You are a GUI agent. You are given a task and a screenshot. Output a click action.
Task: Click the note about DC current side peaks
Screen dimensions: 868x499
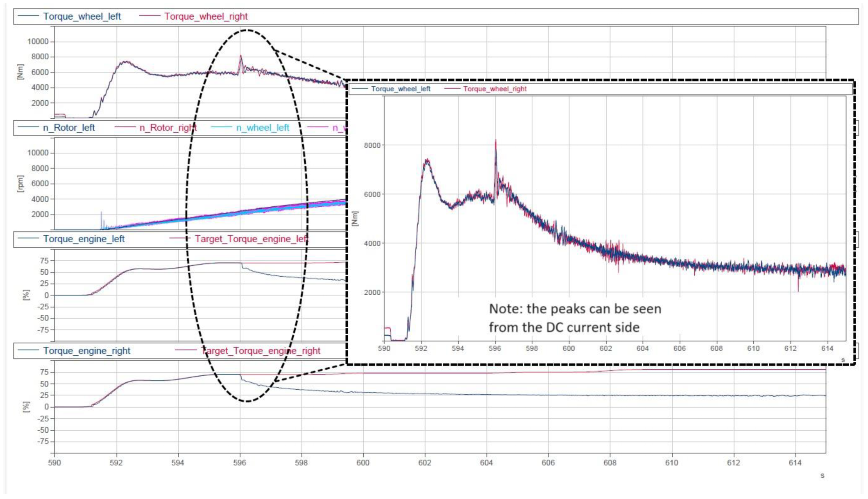tap(575, 318)
